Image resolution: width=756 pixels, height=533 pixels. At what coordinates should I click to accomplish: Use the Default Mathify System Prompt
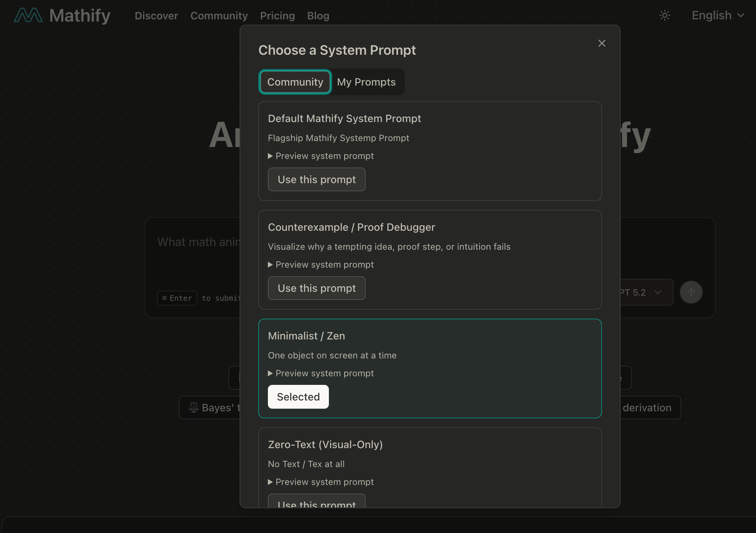[317, 179]
